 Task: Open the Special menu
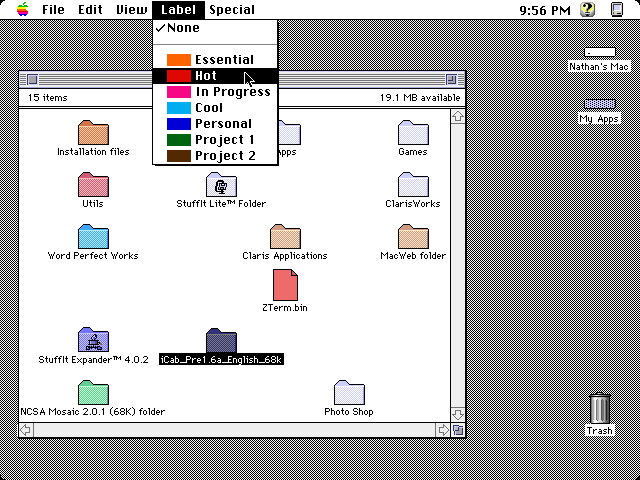pos(231,9)
